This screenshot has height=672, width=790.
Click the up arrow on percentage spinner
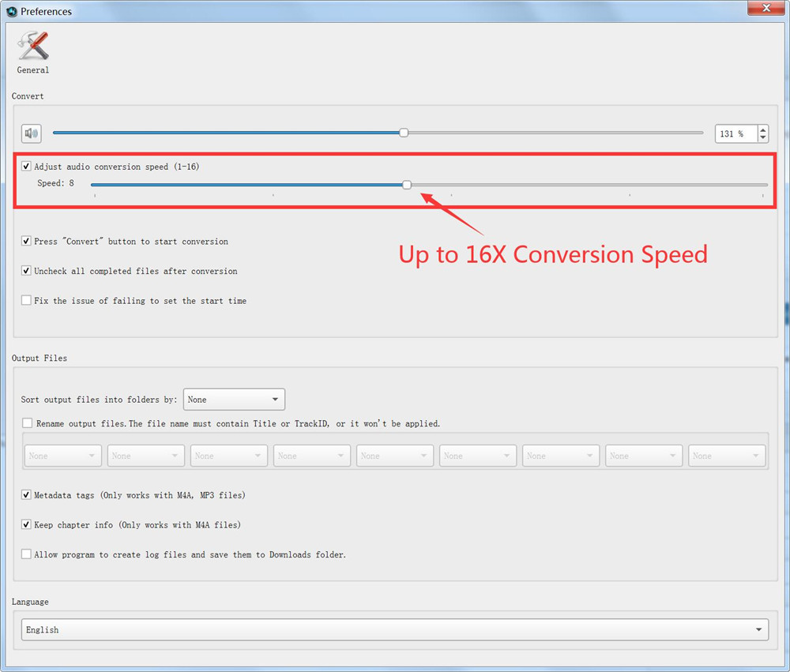762,129
